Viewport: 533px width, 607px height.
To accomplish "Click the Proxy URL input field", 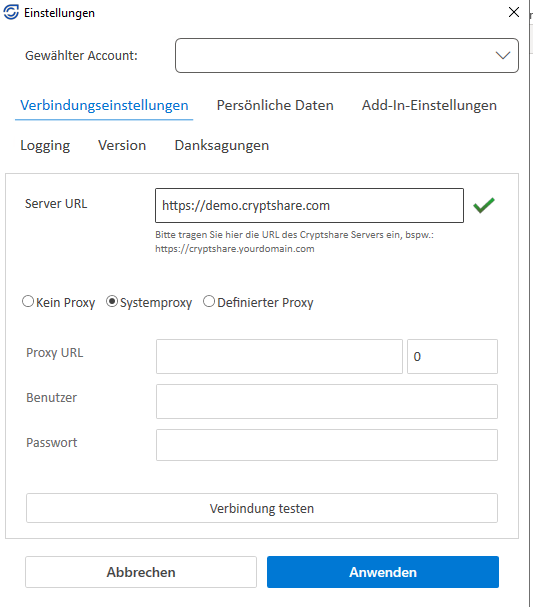I will pyautogui.click(x=279, y=357).
